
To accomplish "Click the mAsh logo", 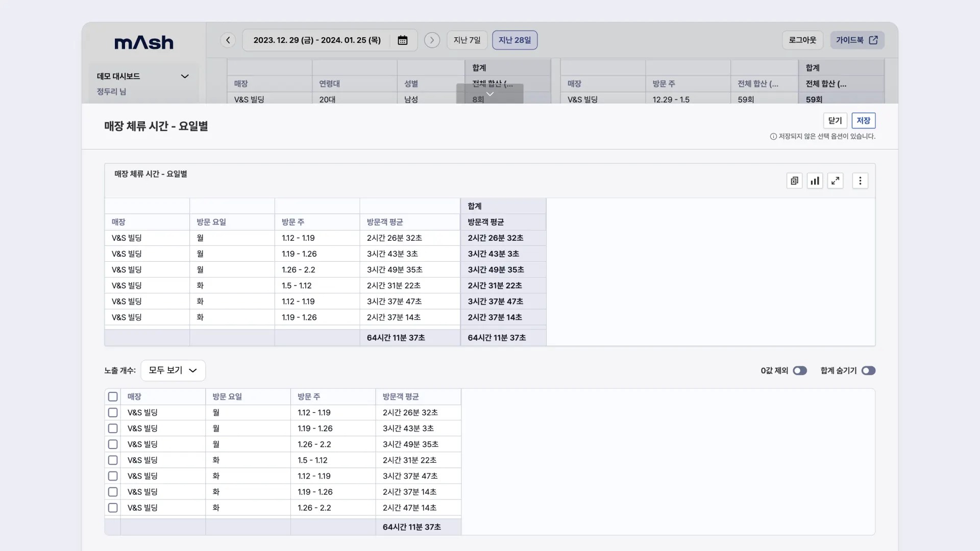I will coord(144,42).
